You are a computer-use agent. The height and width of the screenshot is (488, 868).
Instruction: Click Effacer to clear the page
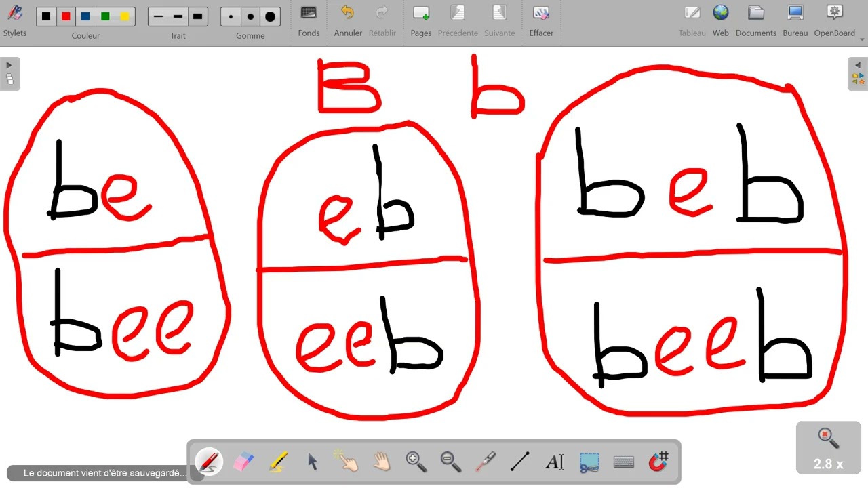tap(541, 20)
